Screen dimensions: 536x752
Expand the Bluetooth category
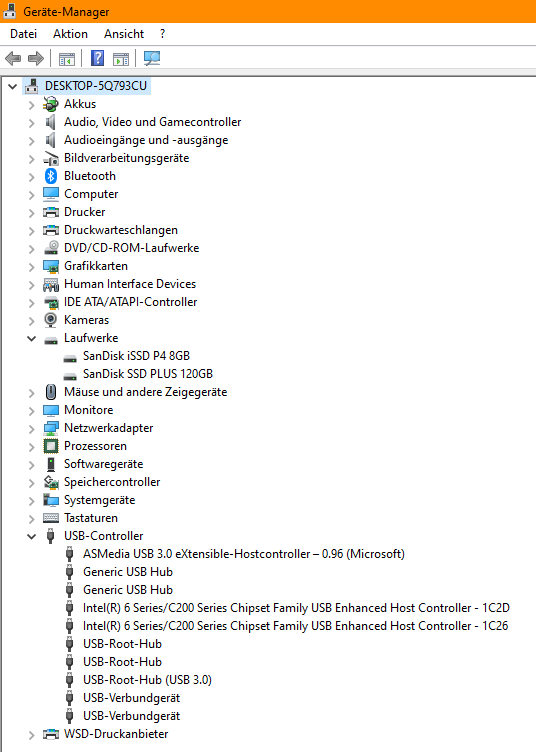coord(32,177)
